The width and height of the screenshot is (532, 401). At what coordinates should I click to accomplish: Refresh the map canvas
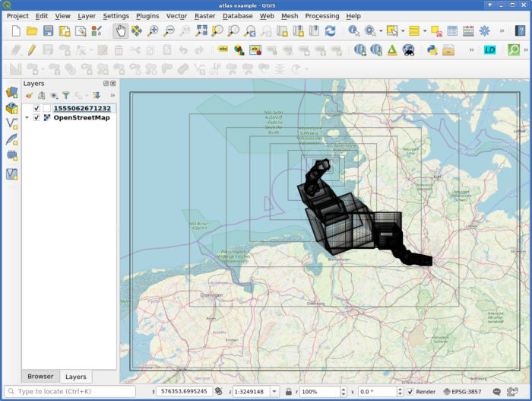(330, 31)
